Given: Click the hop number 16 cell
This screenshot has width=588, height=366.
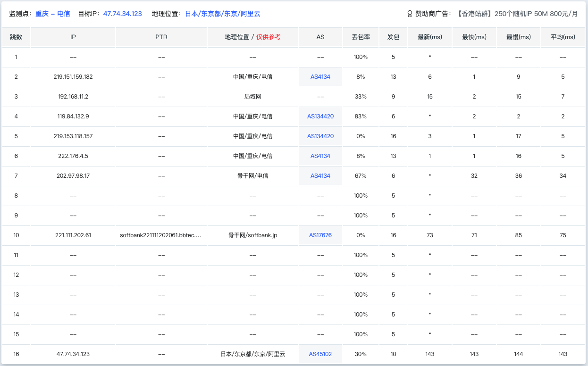Looking at the screenshot, I should [x=16, y=354].
